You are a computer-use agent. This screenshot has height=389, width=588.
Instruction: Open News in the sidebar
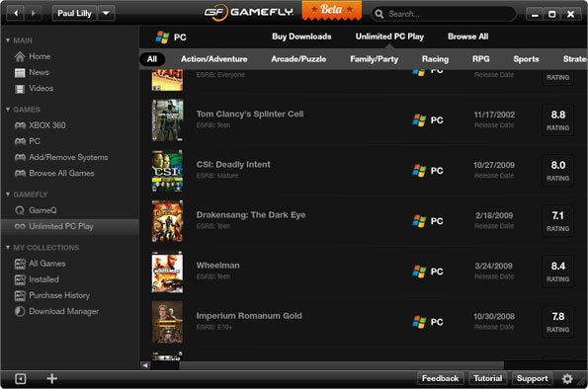(39, 72)
